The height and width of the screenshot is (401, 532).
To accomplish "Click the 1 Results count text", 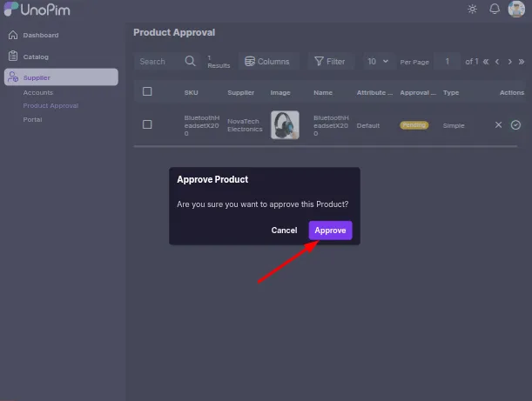I will [x=219, y=62].
